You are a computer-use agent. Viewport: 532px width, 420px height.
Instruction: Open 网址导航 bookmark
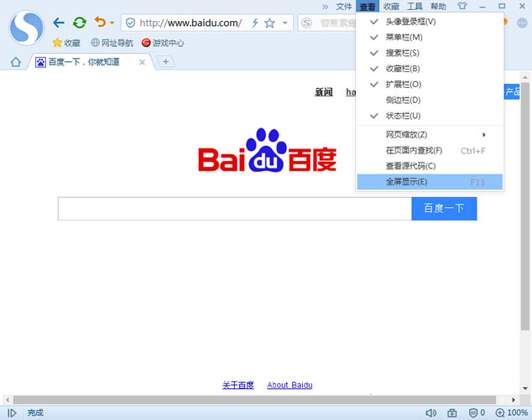(x=112, y=43)
